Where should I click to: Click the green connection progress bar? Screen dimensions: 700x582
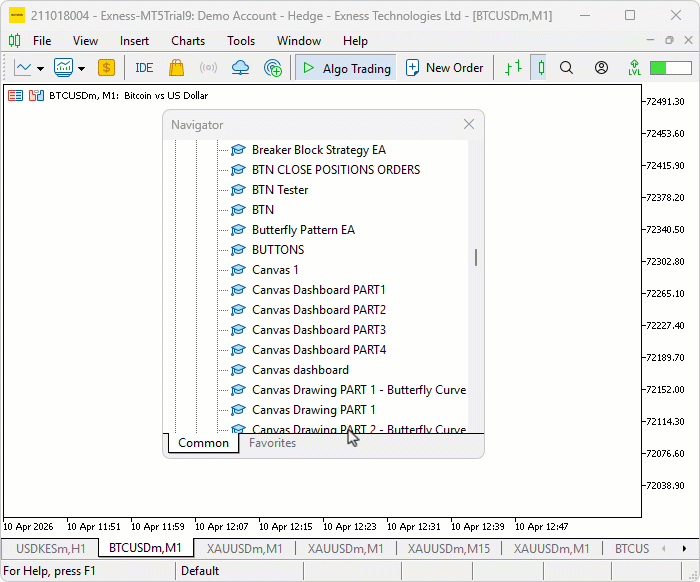671,68
